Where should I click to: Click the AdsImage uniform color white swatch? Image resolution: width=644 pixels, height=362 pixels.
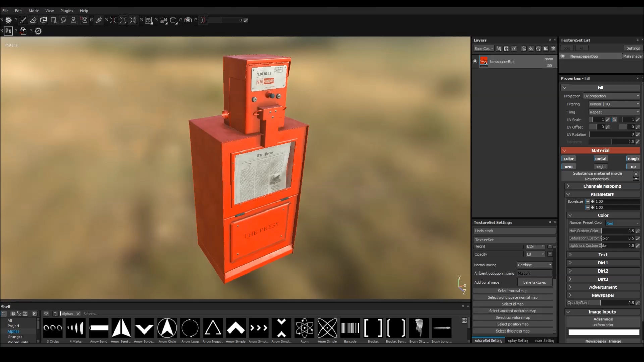tap(604, 333)
